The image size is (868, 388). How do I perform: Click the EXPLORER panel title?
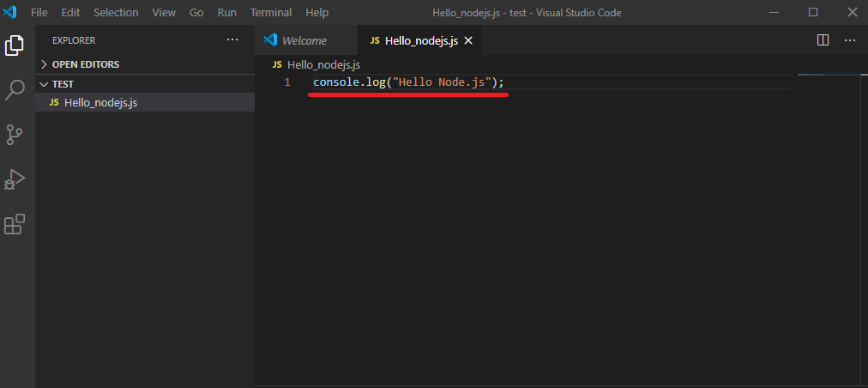tap(74, 40)
